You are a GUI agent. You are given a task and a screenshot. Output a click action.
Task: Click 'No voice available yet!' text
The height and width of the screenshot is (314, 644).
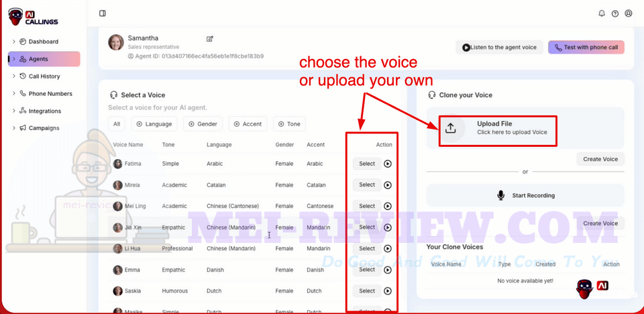coord(525,281)
